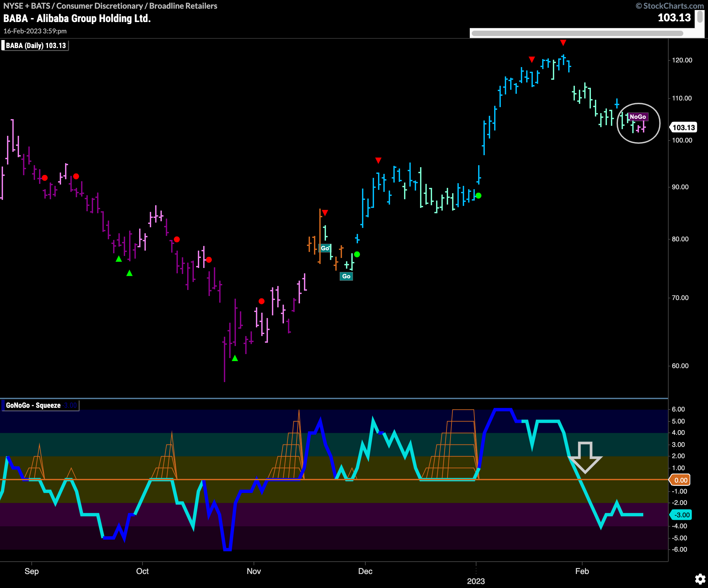This screenshot has height=588, width=708.
Task: Click the 110.00 price axis label
Action: [682, 98]
